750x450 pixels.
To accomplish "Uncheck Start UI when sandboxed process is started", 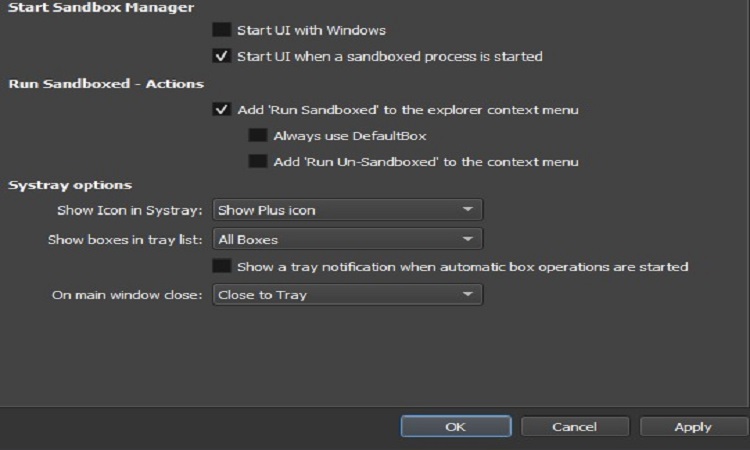I will 222,56.
